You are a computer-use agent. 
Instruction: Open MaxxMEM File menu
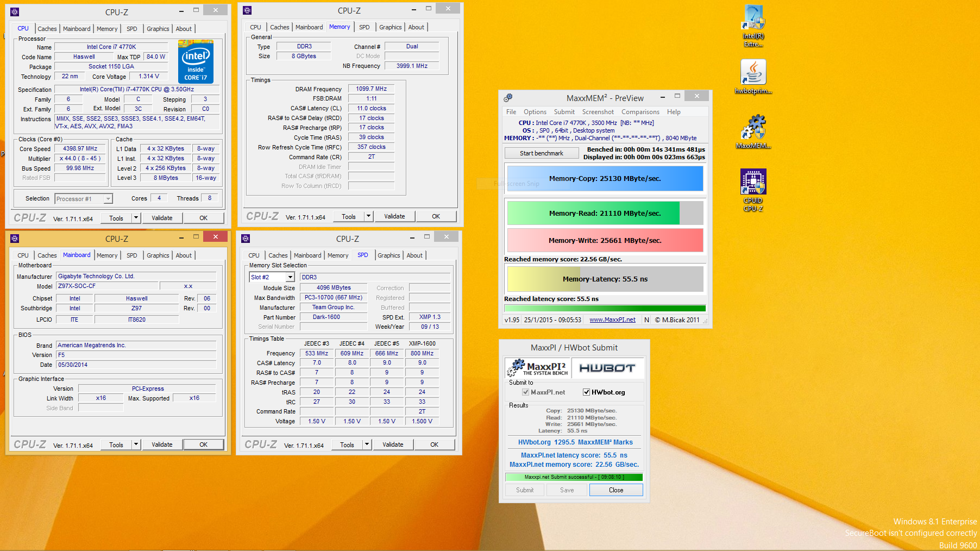[x=511, y=112]
